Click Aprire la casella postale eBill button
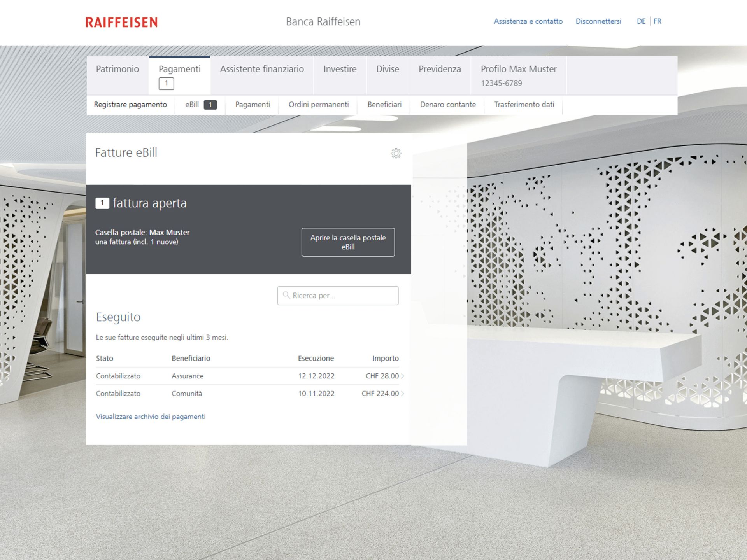The image size is (747, 560). point(348,242)
